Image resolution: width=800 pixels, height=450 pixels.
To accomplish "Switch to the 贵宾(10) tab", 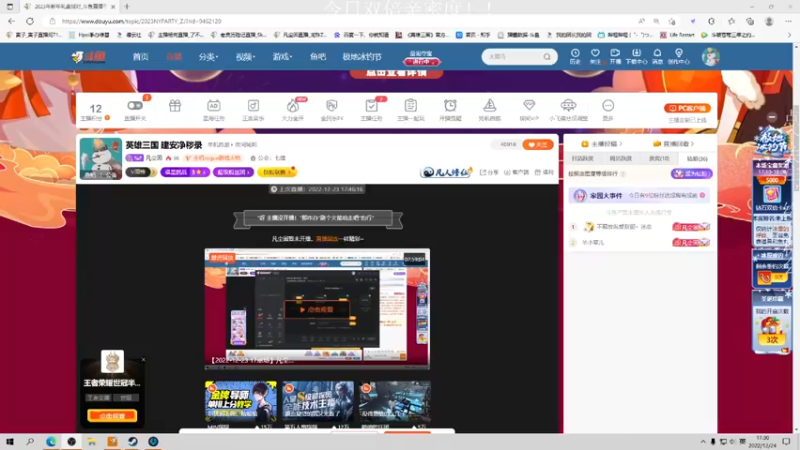I will [659, 159].
